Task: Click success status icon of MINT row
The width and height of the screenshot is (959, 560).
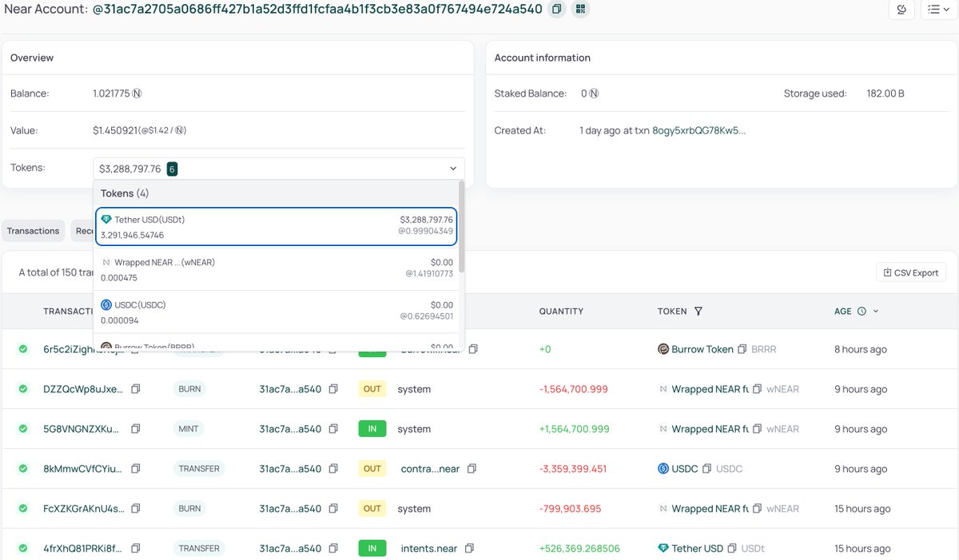Action: coord(23,429)
